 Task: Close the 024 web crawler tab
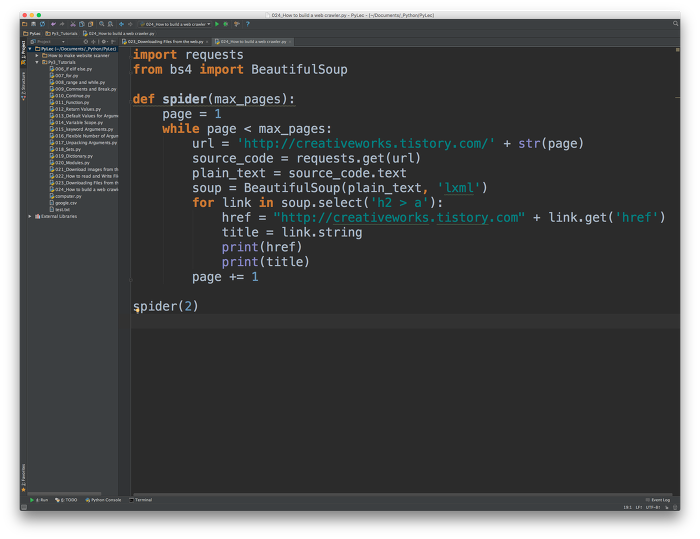[290, 42]
